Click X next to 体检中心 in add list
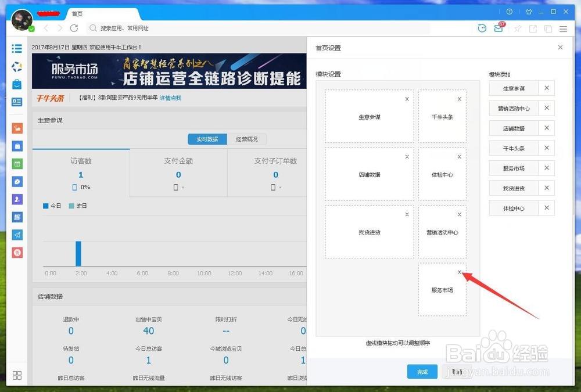 click(x=547, y=208)
